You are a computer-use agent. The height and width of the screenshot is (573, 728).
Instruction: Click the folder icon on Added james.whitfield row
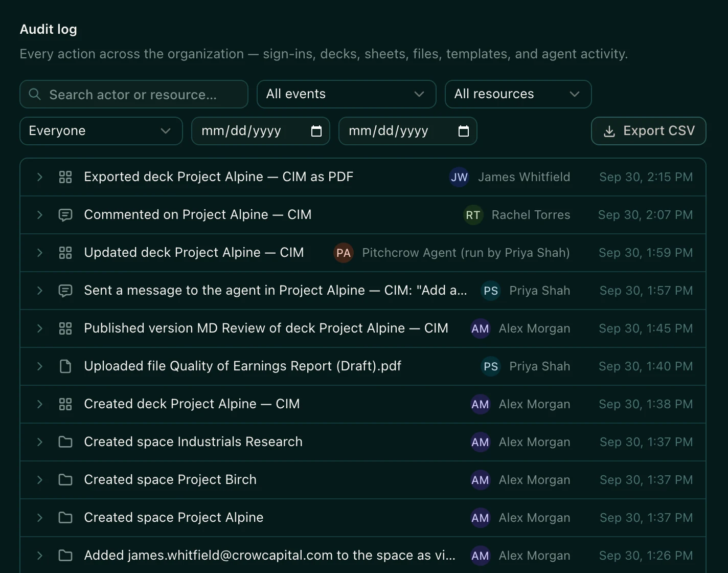point(65,556)
